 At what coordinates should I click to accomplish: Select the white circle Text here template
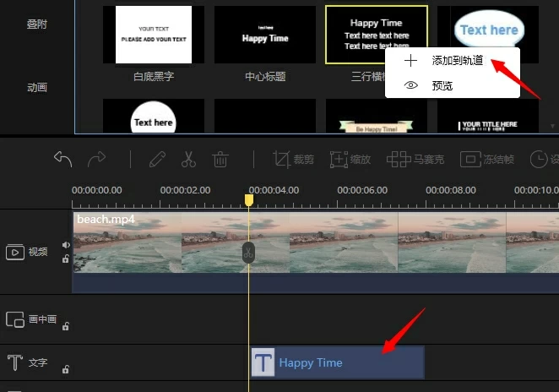[x=154, y=116]
